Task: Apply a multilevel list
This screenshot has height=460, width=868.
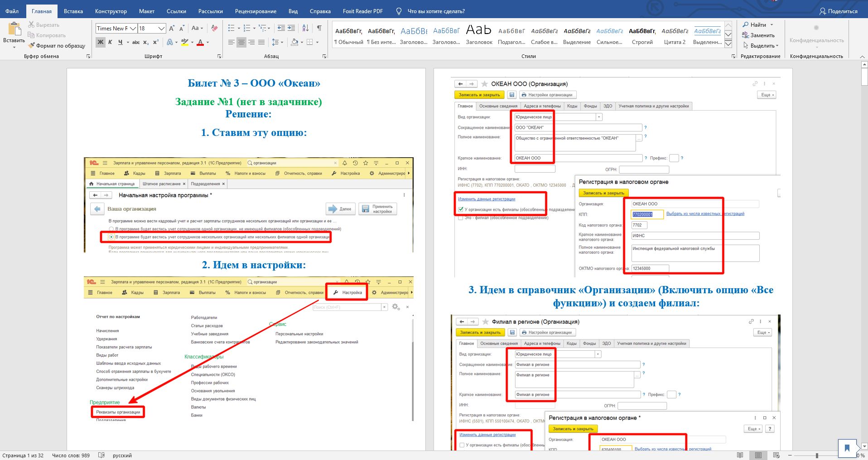Action: tap(262, 28)
